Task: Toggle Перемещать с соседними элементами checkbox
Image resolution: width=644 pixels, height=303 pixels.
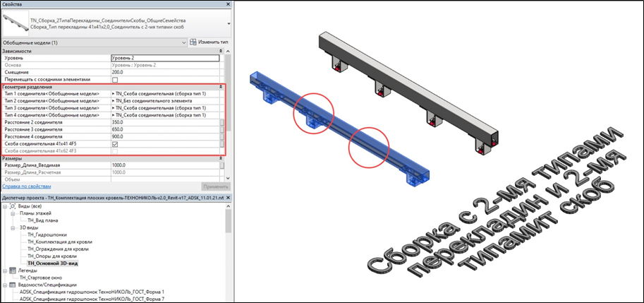Action: point(116,79)
